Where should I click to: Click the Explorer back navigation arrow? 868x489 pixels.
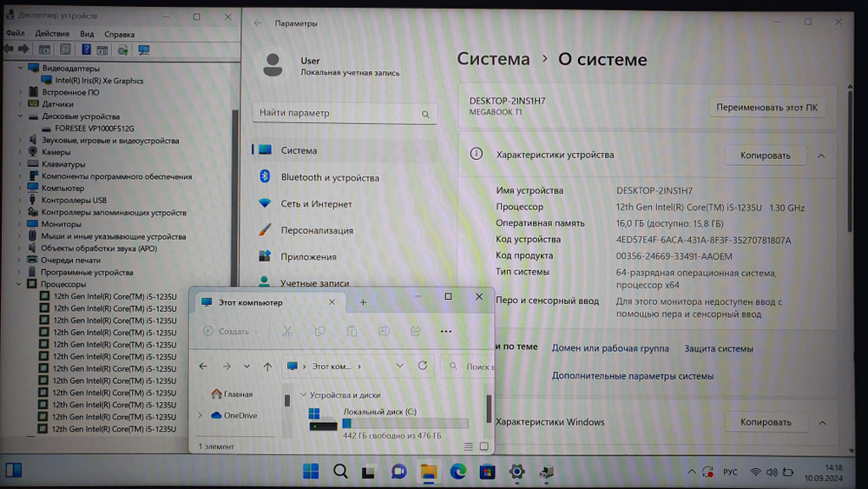click(203, 367)
